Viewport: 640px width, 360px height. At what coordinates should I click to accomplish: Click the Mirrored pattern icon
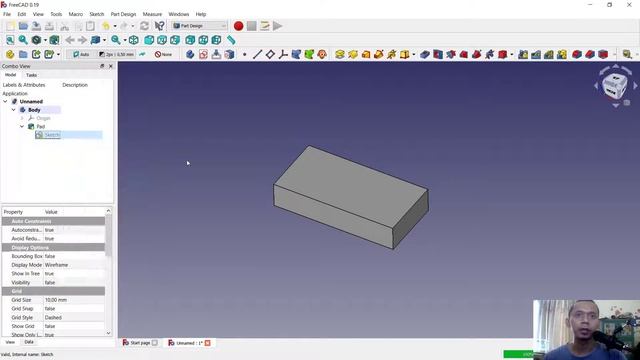[x=523, y=54]
